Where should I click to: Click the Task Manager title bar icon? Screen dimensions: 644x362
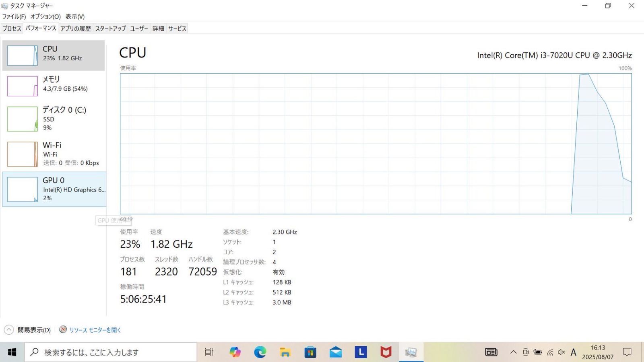pos(5,6)
